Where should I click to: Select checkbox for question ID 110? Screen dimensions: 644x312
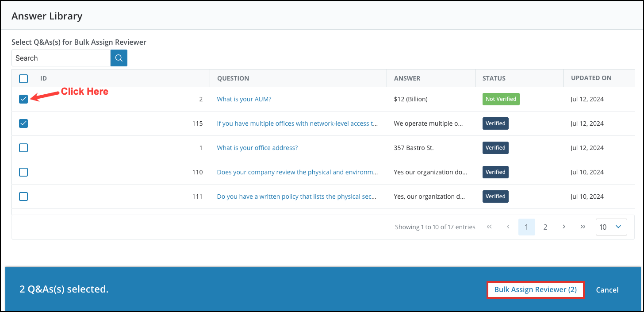(23, 172)
